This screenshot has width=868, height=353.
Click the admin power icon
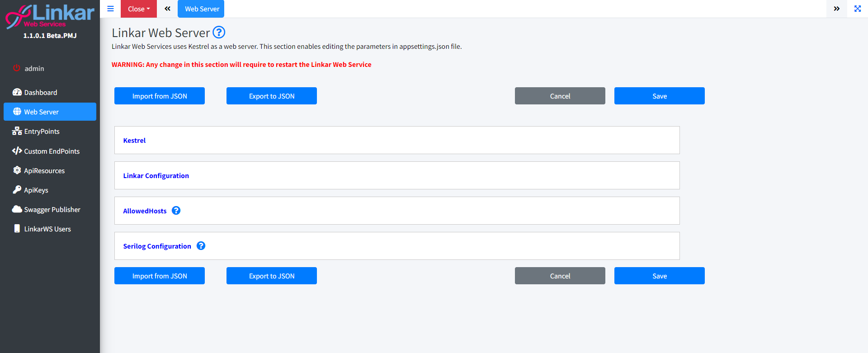(x=17, y=68)
